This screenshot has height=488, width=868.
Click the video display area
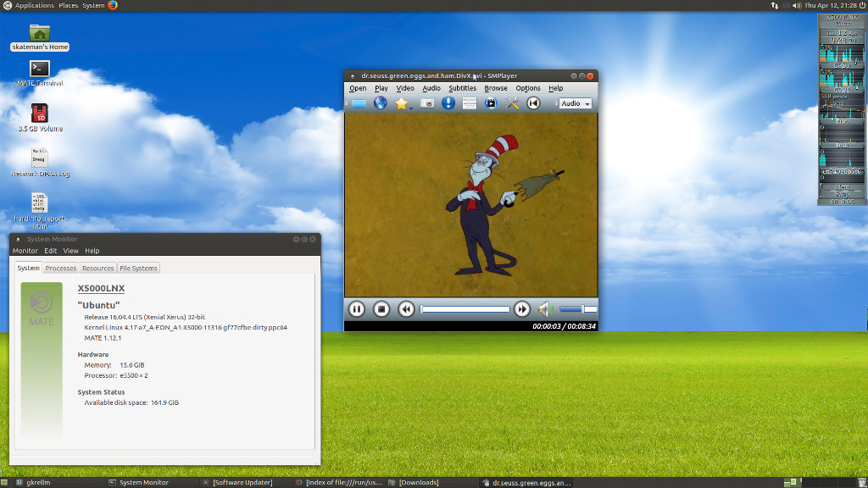pyautogui.click(x=471, y=205)
